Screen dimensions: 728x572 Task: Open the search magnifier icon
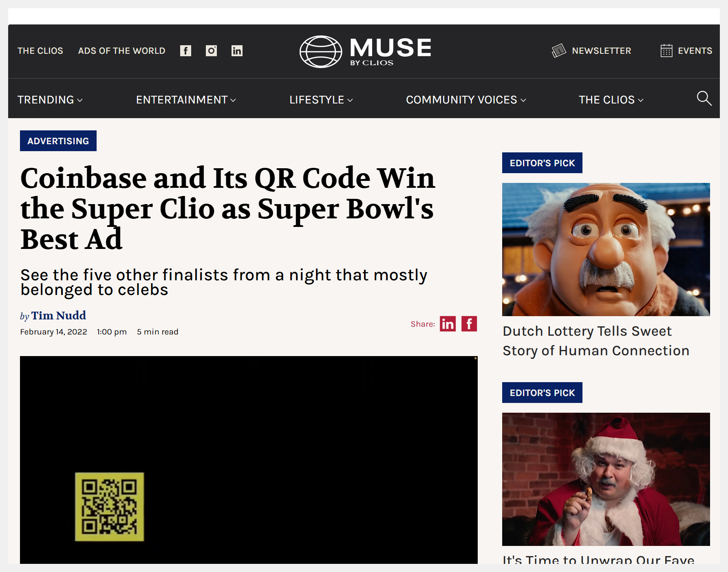click(704, 99)
